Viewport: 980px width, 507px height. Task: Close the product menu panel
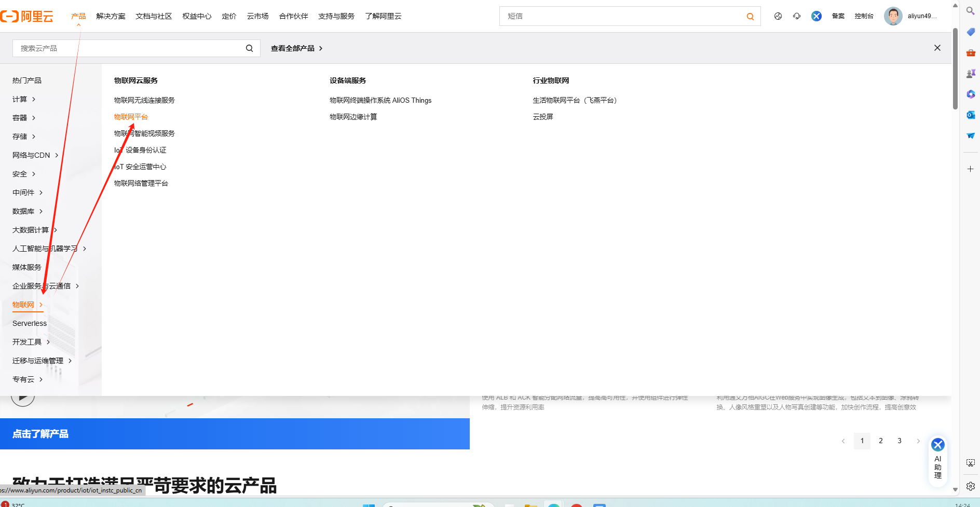pyautogui.click(x=937, y=48)
